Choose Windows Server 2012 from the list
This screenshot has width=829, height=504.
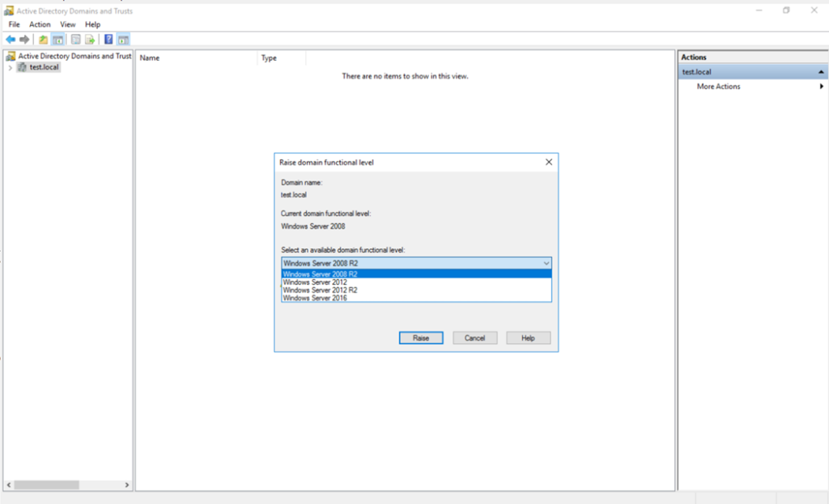point(416,282)
